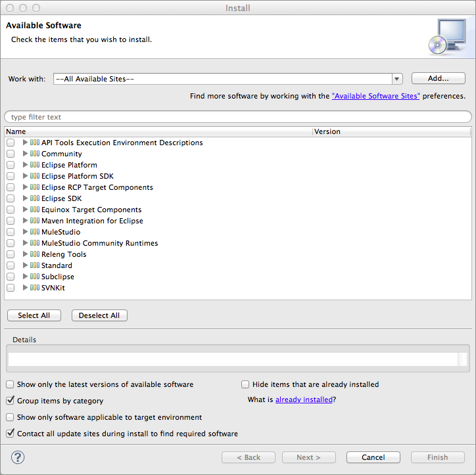Click the category icon beside Subclipse

click(35, 277)
